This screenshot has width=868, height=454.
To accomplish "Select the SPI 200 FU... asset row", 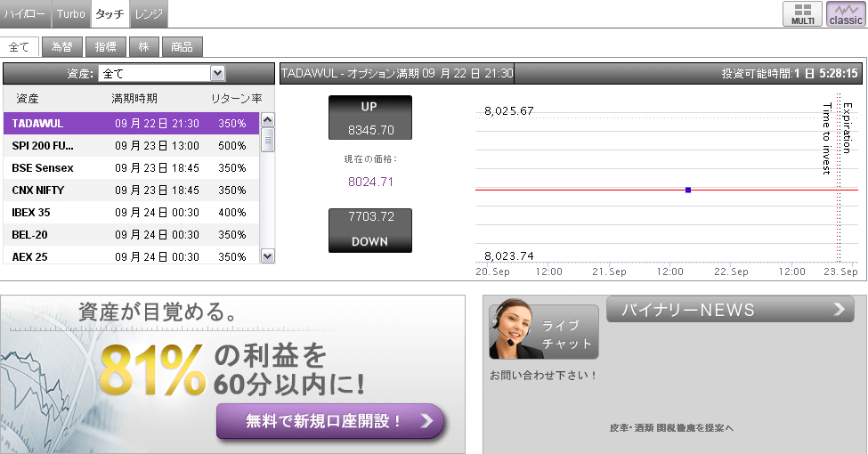I will (131, 146).
